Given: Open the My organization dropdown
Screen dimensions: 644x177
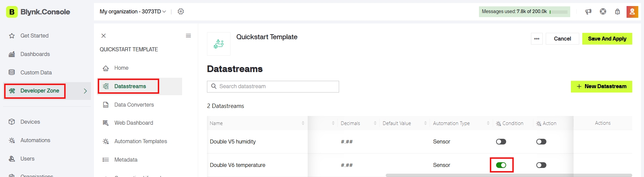Looking at the screenshot, I should 133,12.
